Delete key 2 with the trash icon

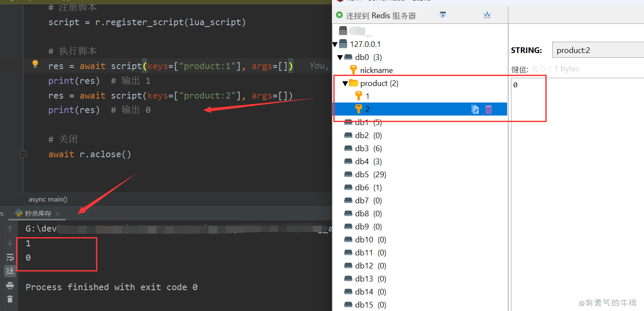point(488,109)
